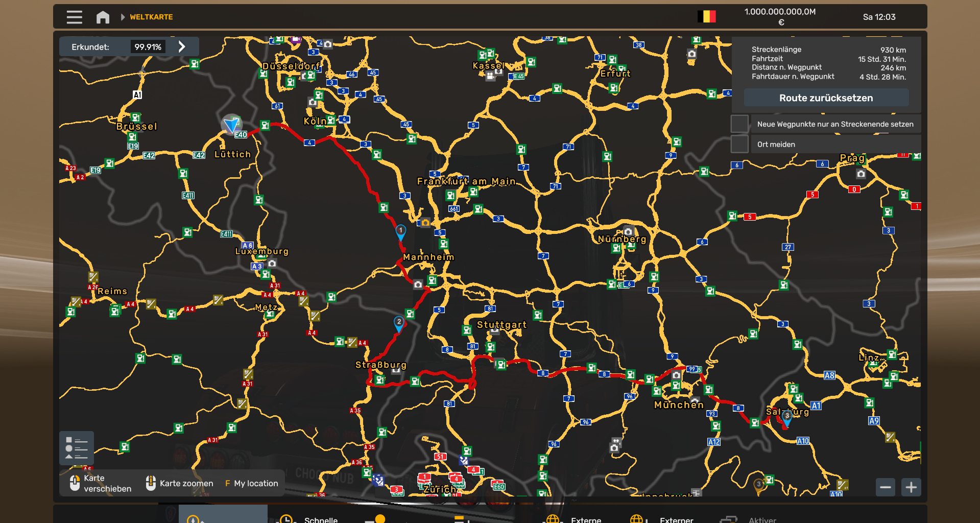Click the camera viewpoint icon below Prag
980x523 pixels.
click(861, 174)
